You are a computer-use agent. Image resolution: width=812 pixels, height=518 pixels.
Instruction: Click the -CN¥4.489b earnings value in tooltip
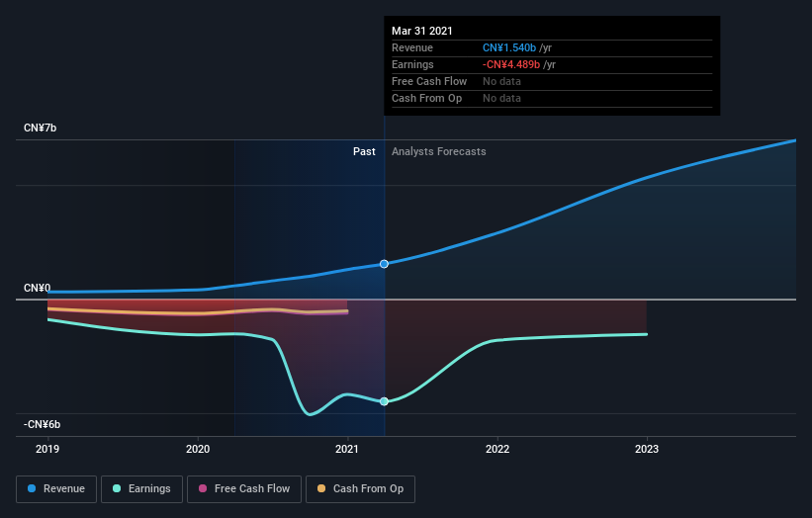pyautogui.click(x=511, y=64)
